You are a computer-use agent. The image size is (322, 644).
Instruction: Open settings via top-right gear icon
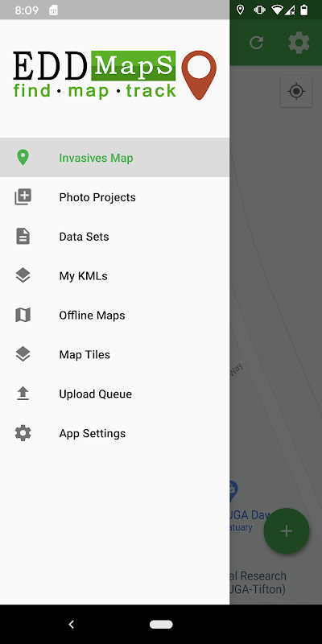pyautogui.click(x=299, y=43)
